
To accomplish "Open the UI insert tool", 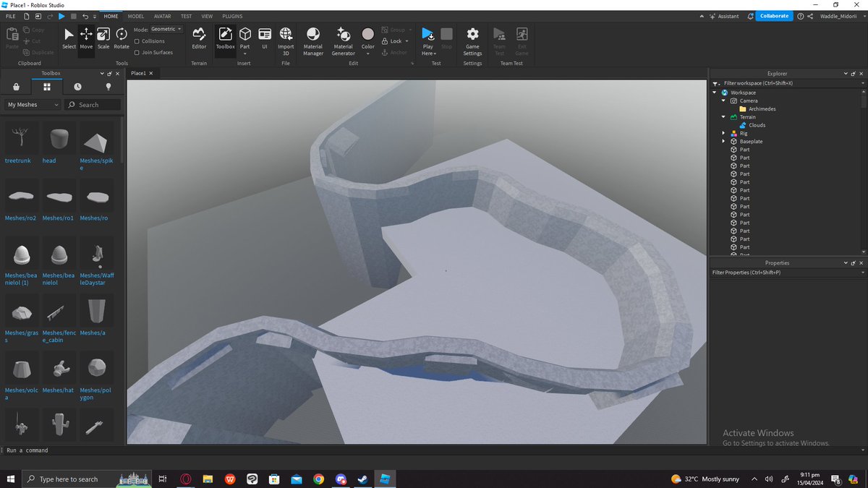I will 265,38.
